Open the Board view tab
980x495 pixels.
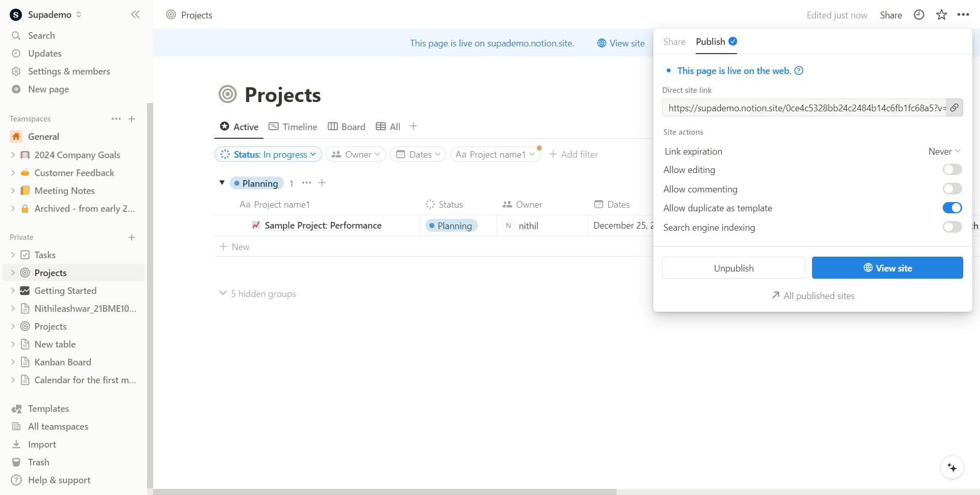coord(347,127)
